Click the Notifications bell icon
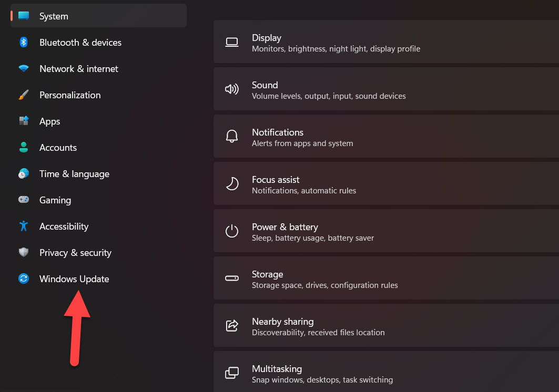 232,137
